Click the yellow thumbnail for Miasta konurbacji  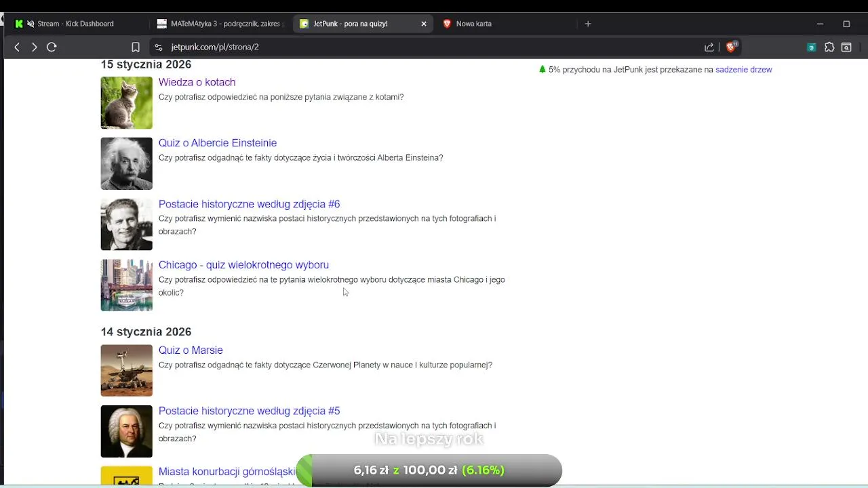tap(127, 476)
